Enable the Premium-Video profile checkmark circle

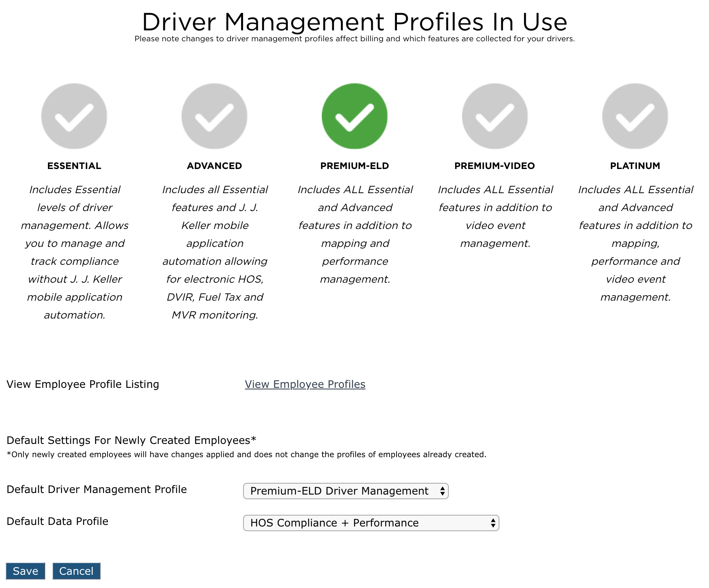pos(495,116)
